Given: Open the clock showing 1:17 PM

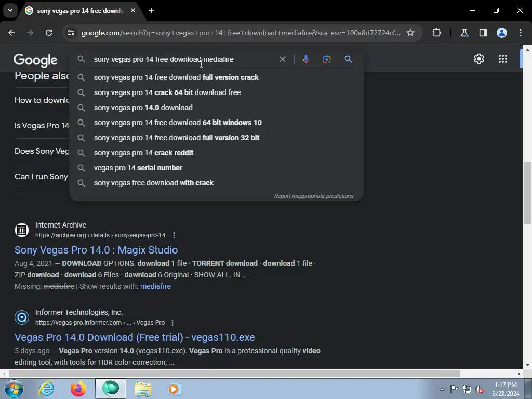Looking at the screenshot, I should [x=506, y=389].
